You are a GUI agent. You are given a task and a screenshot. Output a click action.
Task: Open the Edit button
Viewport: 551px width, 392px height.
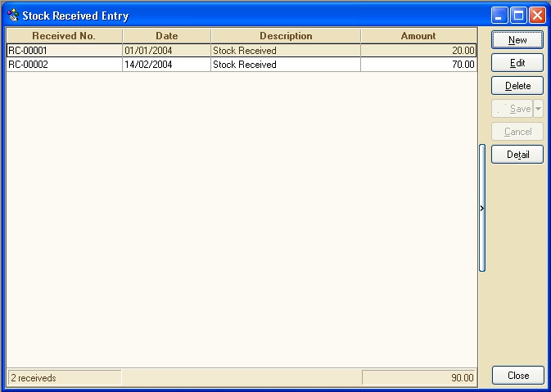pyautogui.click(x=517, y=63)
